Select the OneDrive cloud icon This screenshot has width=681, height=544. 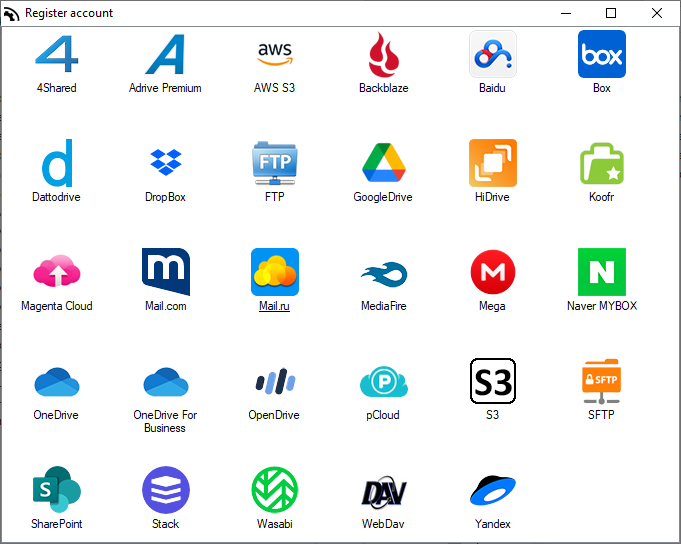57,382
